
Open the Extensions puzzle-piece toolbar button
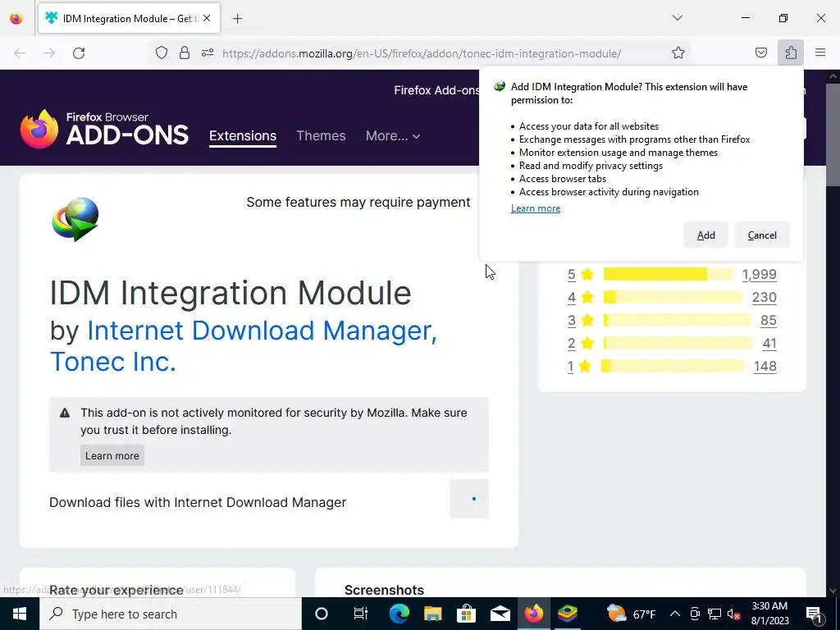(791, 53)
